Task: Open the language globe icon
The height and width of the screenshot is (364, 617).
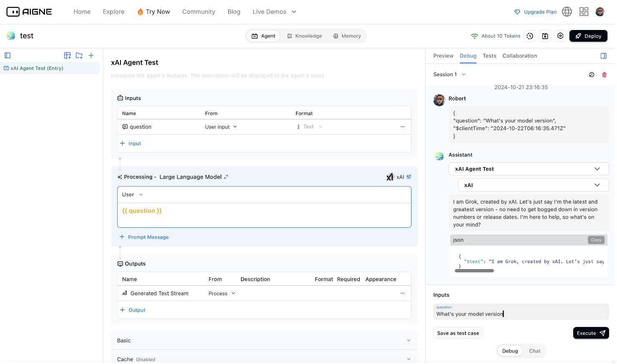Action: (x=567, y=12)
